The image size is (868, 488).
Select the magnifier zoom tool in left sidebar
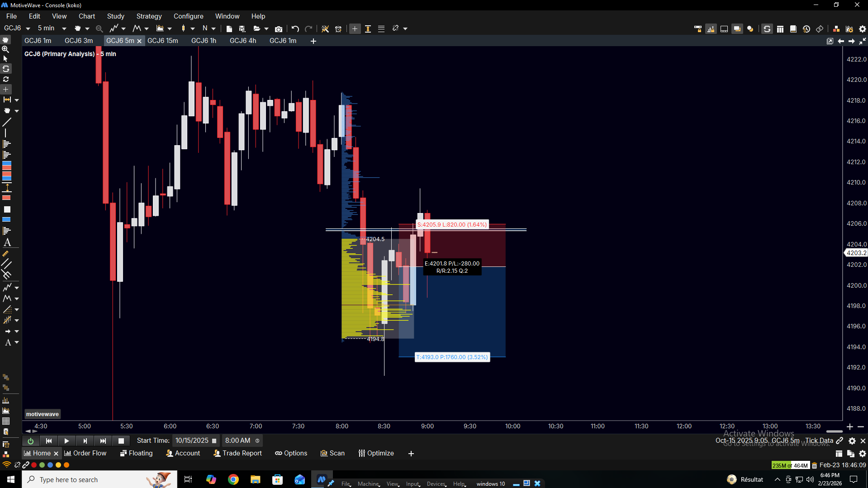point(6,49)
